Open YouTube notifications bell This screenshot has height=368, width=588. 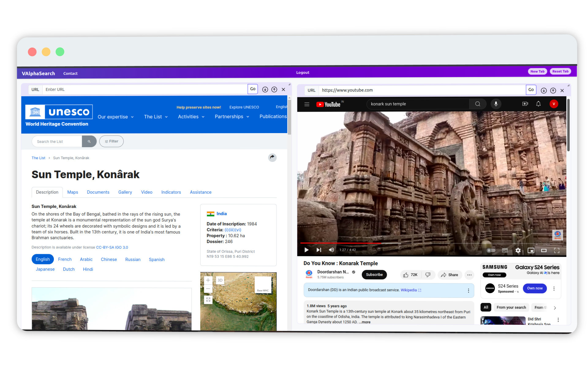(x=538, y=104)
